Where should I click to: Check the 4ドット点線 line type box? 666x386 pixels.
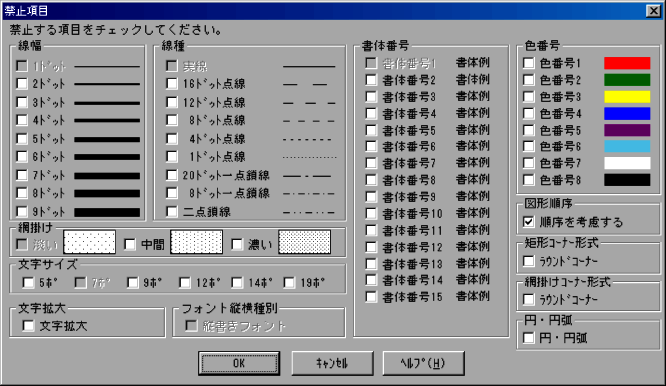[x=172, y=139]
